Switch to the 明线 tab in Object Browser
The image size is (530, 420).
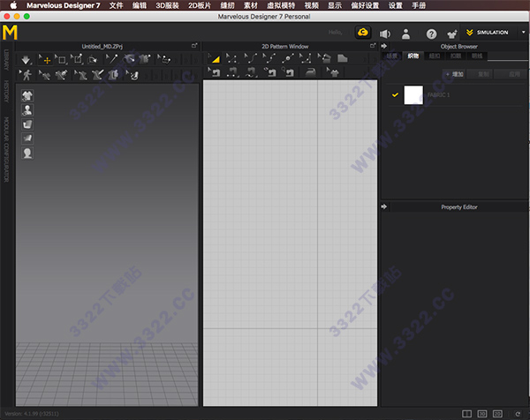477,56
